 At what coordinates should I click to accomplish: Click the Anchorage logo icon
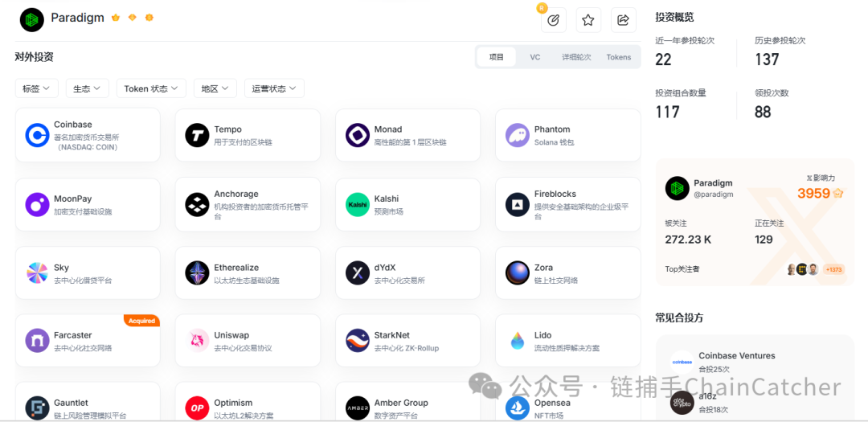(x=197, y=205)
